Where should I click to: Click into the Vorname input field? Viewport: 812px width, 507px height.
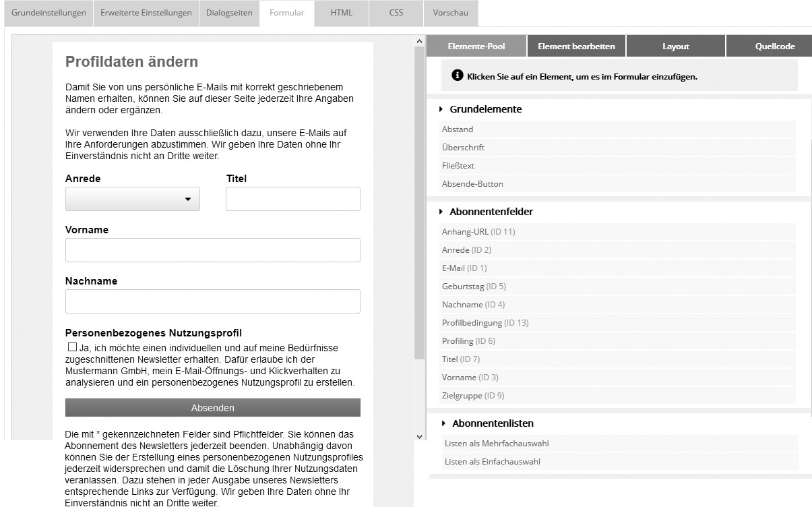(x=212, y=250)
